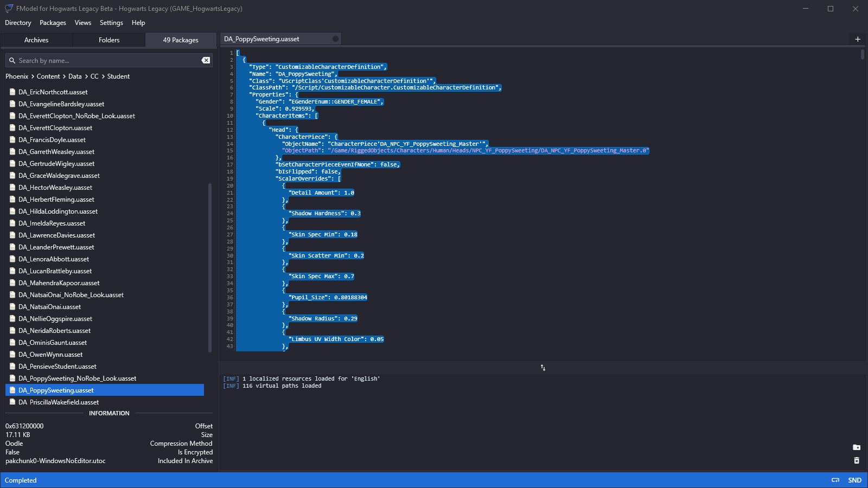Open the Packages menu
This screenshot has height=488, width=868.
pyautogui.click(x=53, y=23)
